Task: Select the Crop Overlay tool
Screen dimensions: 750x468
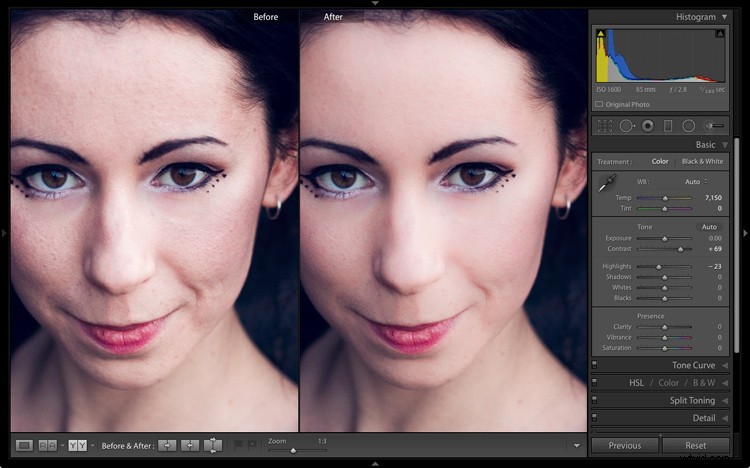Action: coord(605,126)
